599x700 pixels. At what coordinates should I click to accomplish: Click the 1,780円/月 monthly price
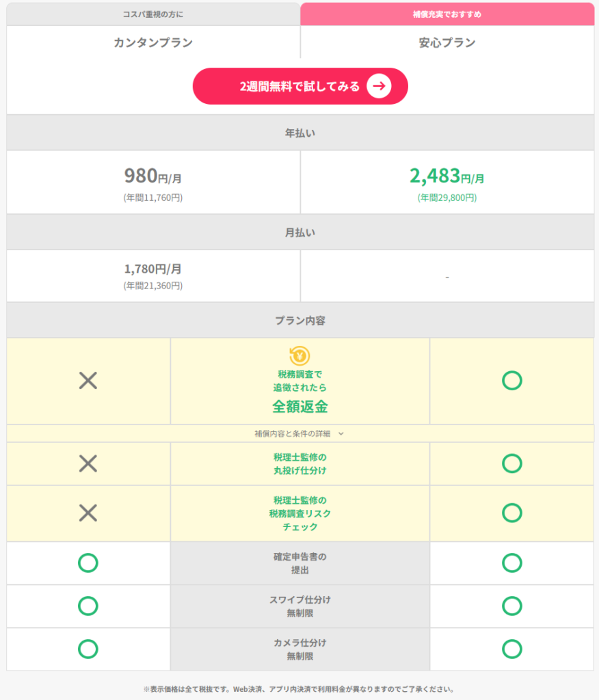[152, 269]
